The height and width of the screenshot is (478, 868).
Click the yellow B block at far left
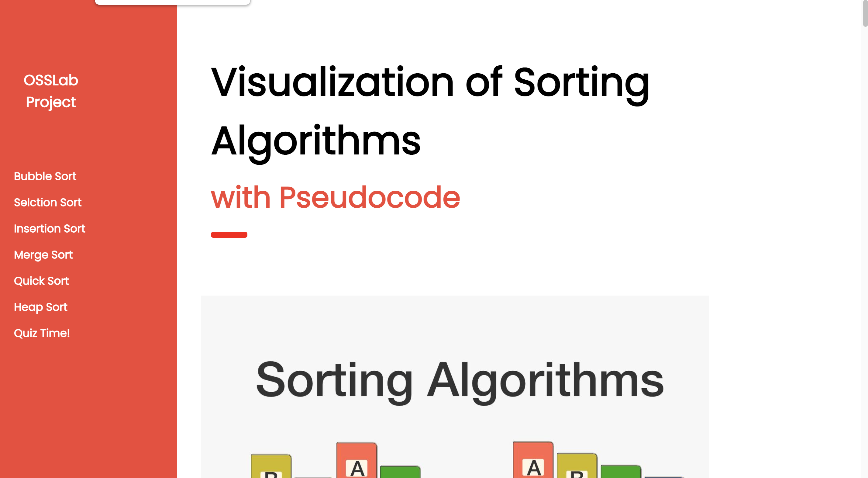pos(271,466)
